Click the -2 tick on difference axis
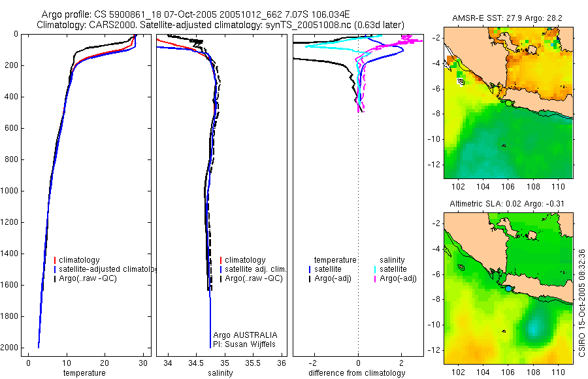 point(313,363)
